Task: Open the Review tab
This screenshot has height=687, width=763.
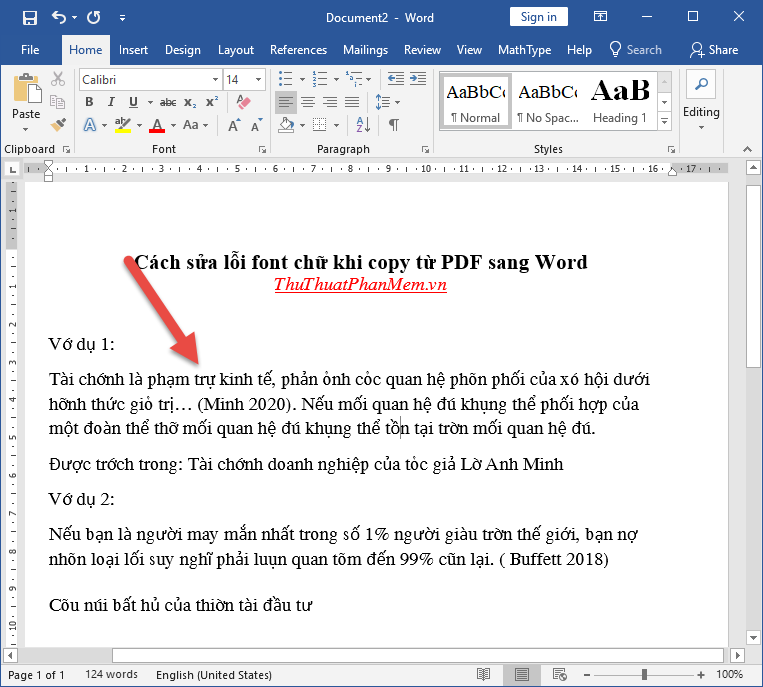Action: [422, 50]
